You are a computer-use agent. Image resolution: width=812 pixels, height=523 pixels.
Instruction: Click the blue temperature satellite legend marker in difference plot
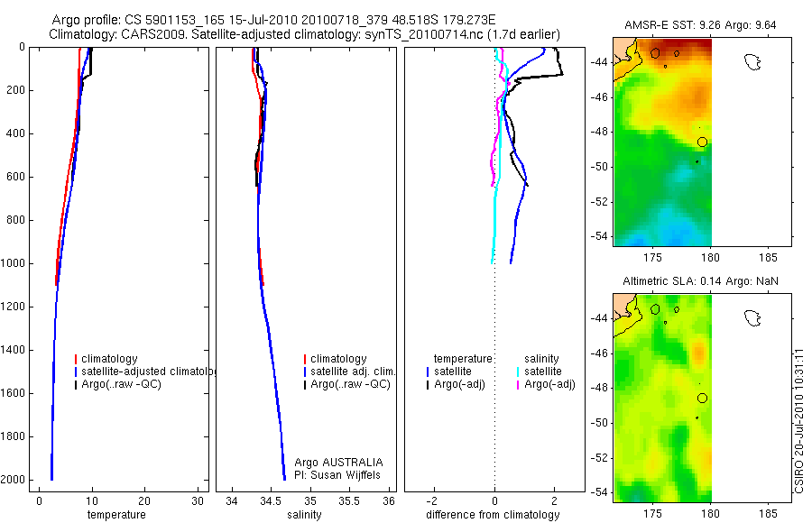428,372
